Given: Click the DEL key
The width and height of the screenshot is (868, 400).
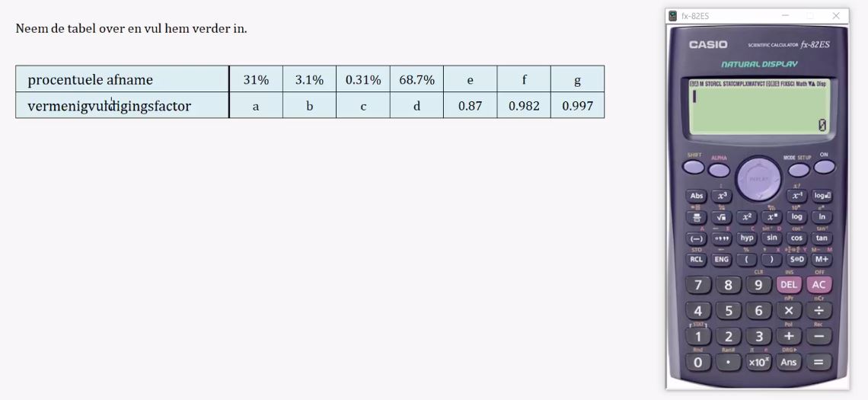Looking at the screenshot, I should coord(788,285).
